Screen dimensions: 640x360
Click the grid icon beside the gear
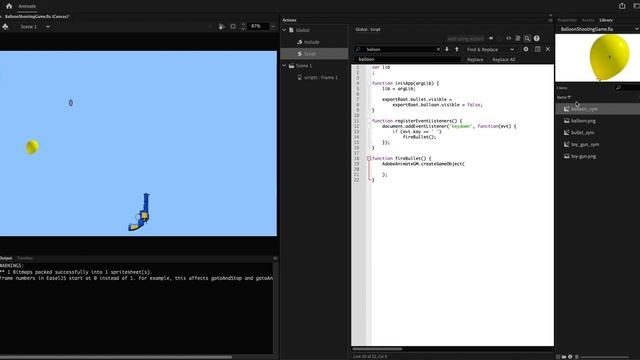538,49
